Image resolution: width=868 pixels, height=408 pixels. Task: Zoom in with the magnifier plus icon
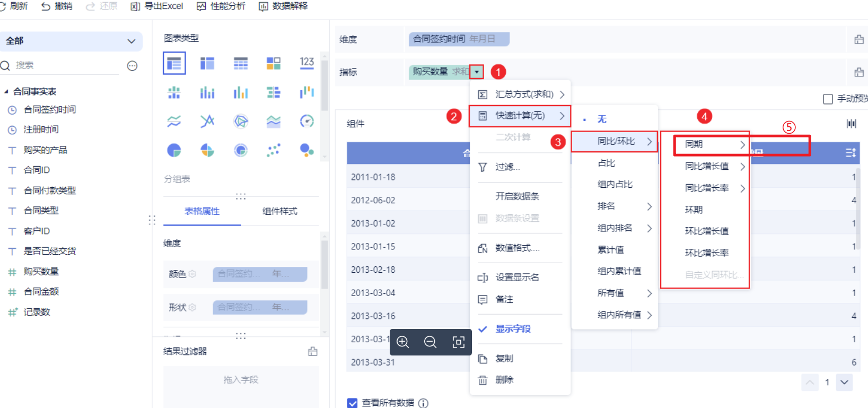403,342
